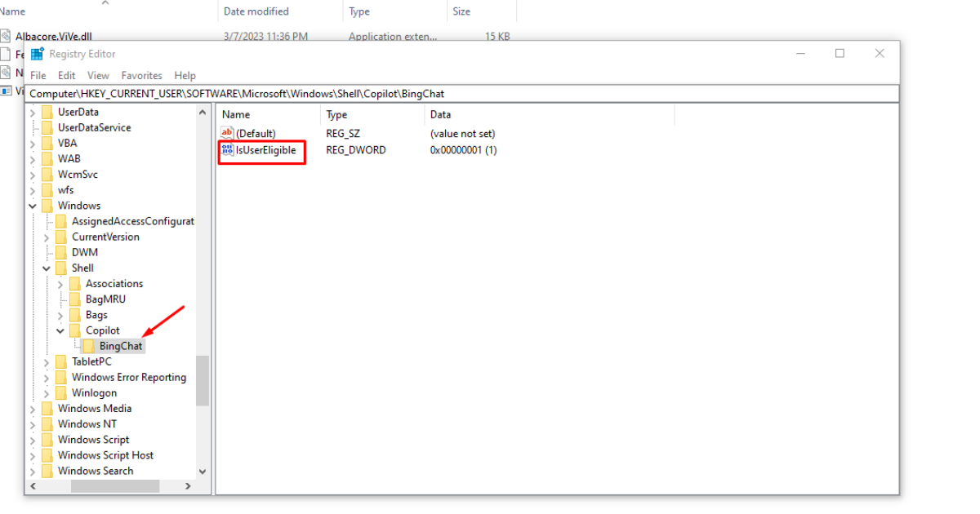Click the WcmSvc folder icon

(x=47, y=174)
